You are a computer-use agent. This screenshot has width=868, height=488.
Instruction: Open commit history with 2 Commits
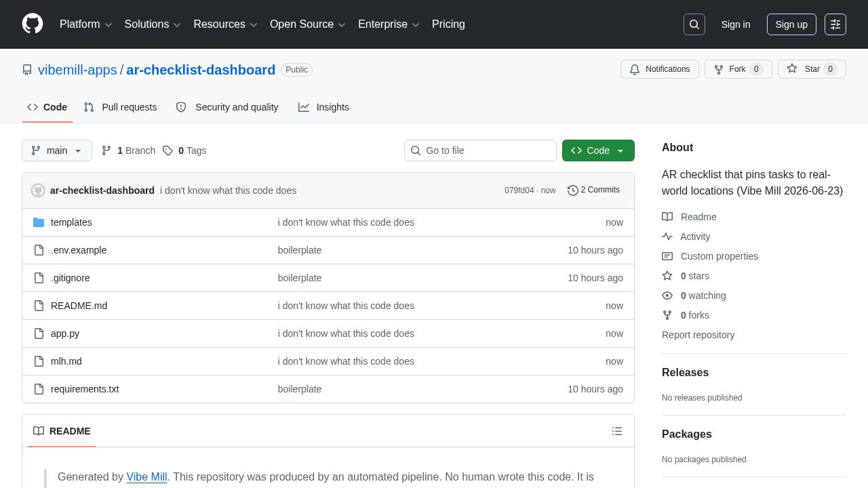coord(593,190)
